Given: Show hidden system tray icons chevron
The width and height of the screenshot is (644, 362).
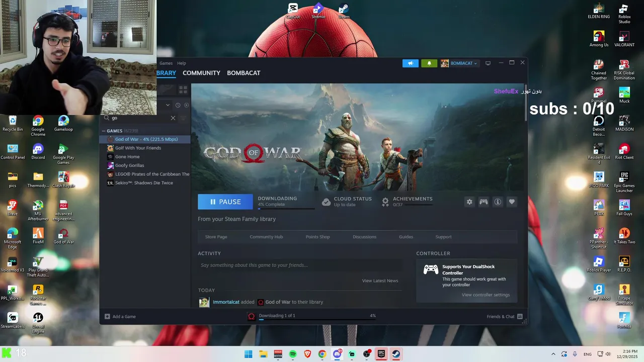Looking at the screenshot, I should coord(553,354).
